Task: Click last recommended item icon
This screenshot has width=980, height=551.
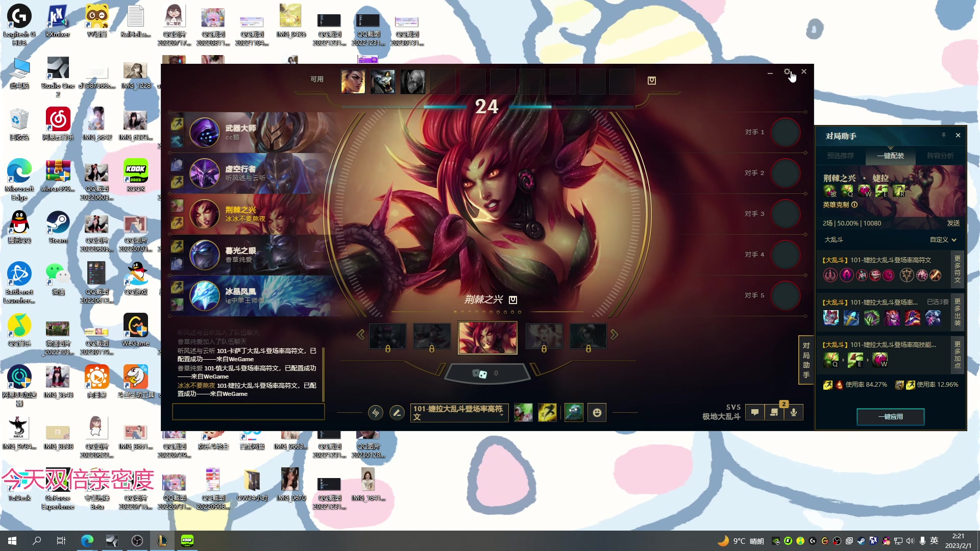Action: [933, 318]
